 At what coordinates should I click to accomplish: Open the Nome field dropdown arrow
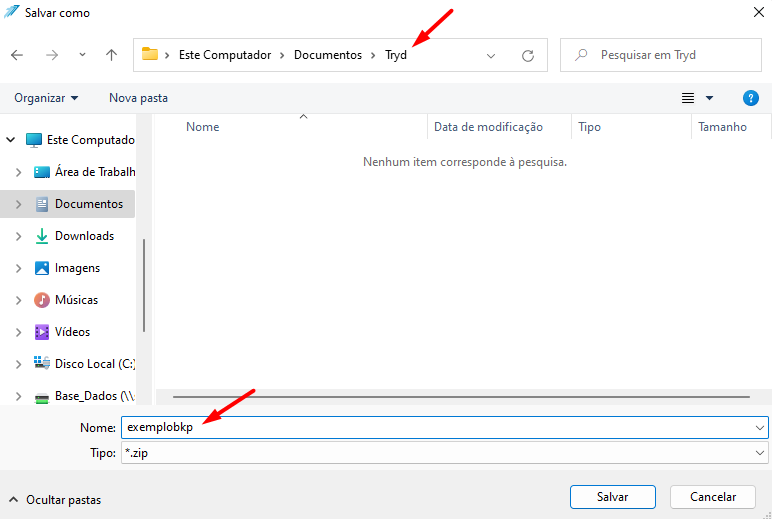(x=760, y=427)
